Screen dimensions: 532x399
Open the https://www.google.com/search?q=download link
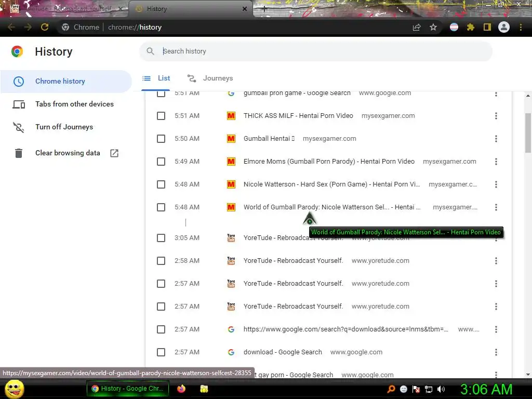click(x=345, y=329)
